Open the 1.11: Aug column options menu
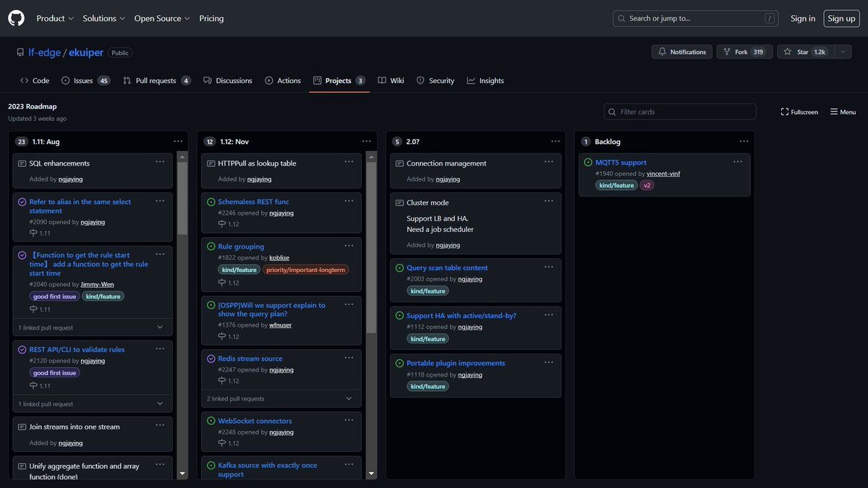This screenshot has height=488, width=868. click(x=178, y=142)
